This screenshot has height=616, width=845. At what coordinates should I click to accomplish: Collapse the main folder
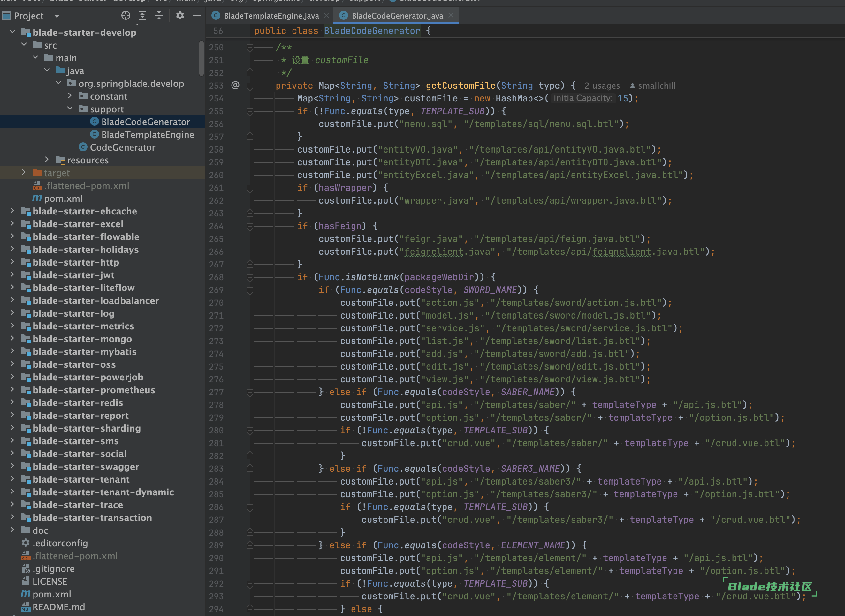[x=35, y=57]
